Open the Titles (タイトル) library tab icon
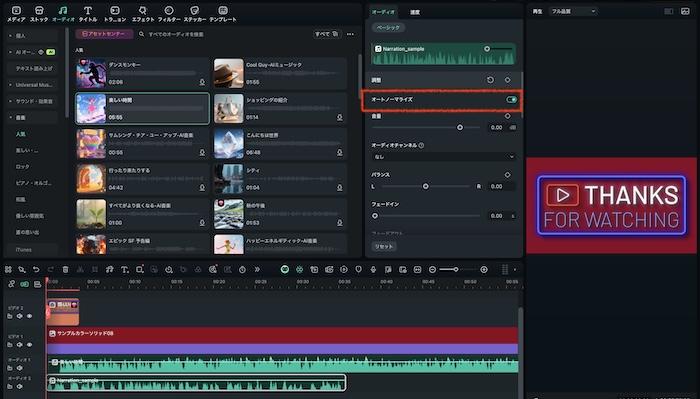This screenshot has height=399, width=700. [x=88, y=13]
